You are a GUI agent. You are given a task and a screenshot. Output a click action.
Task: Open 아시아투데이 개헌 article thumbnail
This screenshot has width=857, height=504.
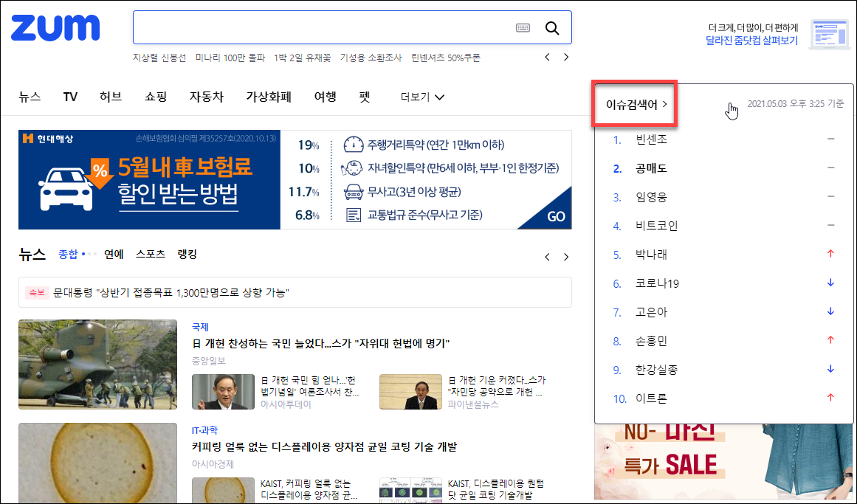pos(223,391)
